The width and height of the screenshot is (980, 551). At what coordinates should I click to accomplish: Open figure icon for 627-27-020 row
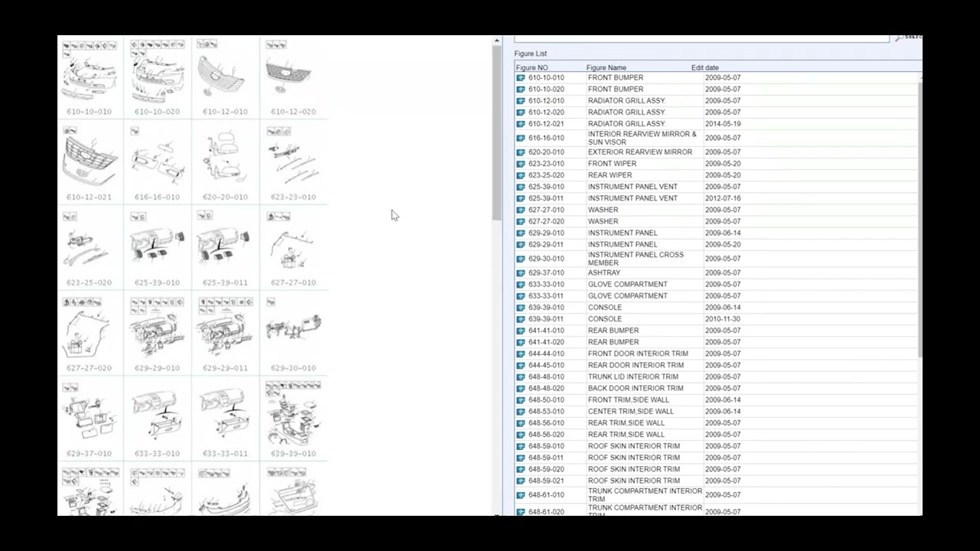(521, 221)
